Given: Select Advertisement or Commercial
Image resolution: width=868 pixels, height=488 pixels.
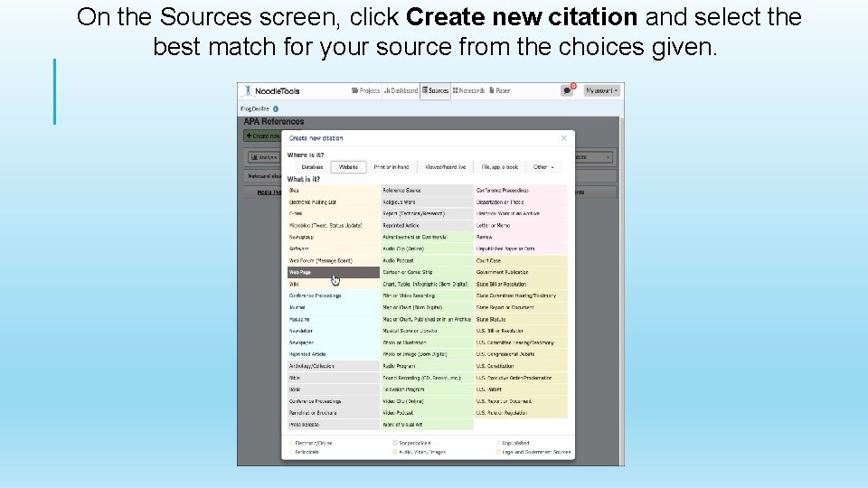Looking at the screenshot, I should tap(427, 238).
